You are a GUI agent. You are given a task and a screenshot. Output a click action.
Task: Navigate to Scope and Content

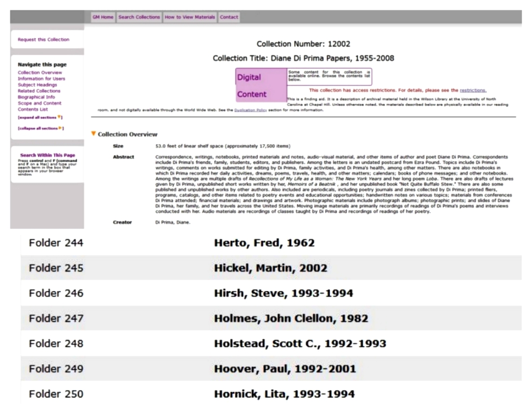(40, 103)
